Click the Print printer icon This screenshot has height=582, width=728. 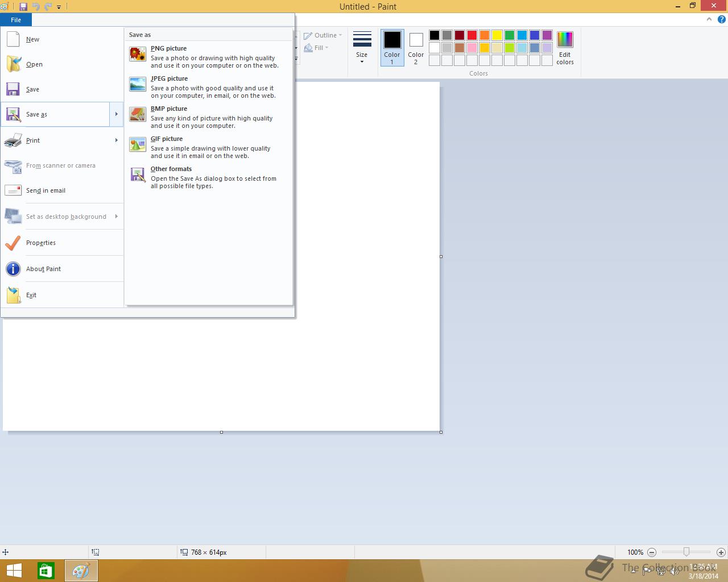coord(13,140)
